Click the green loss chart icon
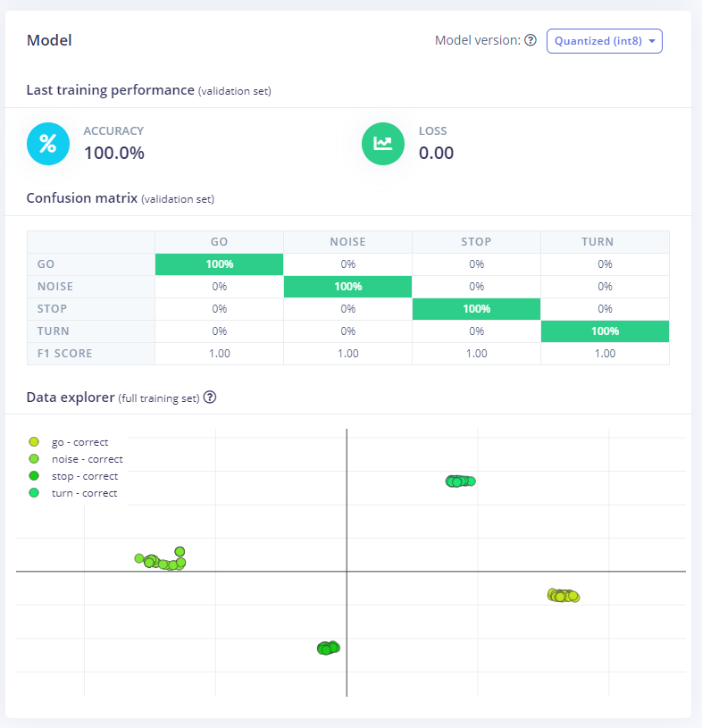 [383, 144]
